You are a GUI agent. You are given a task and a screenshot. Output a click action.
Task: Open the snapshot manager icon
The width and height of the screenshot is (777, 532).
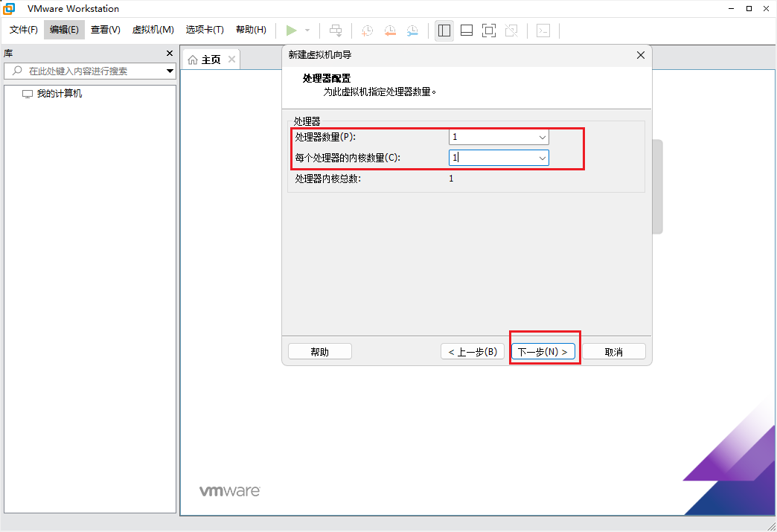click(x=412, y=31)
